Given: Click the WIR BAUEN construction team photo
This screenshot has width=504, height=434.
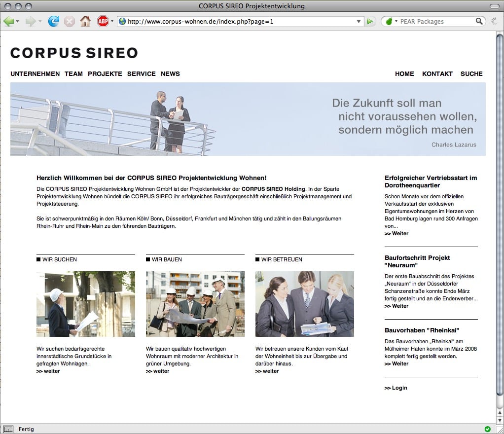Looking at the screenshot, I should pos(195,304).
